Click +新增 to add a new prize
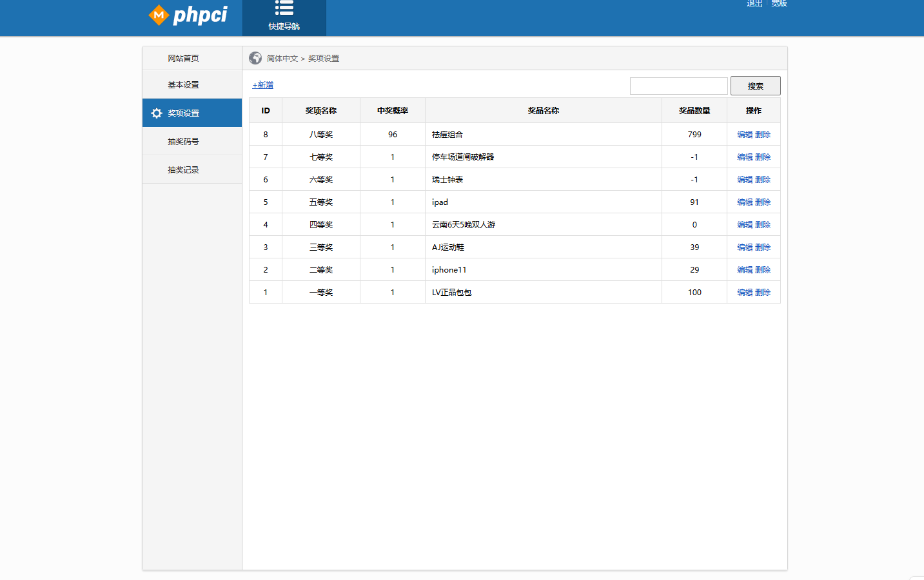Screen dimensions: 924x580 tap(263, 84)
